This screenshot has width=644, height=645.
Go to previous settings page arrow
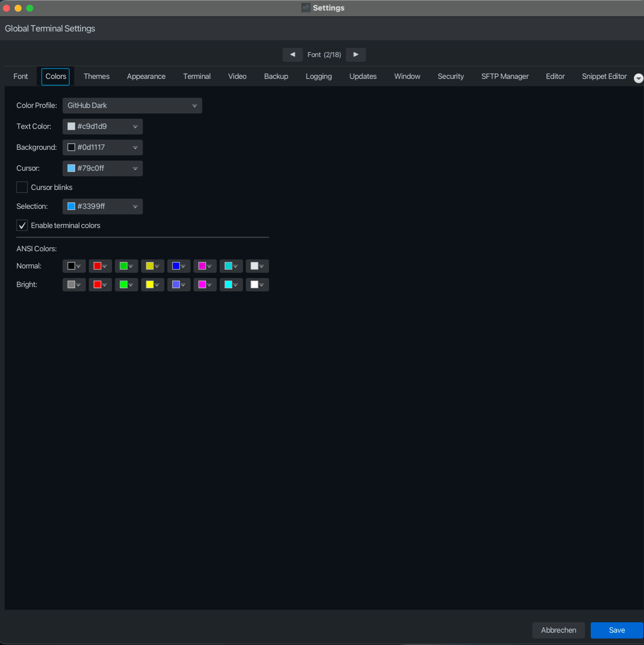point(293,54)
